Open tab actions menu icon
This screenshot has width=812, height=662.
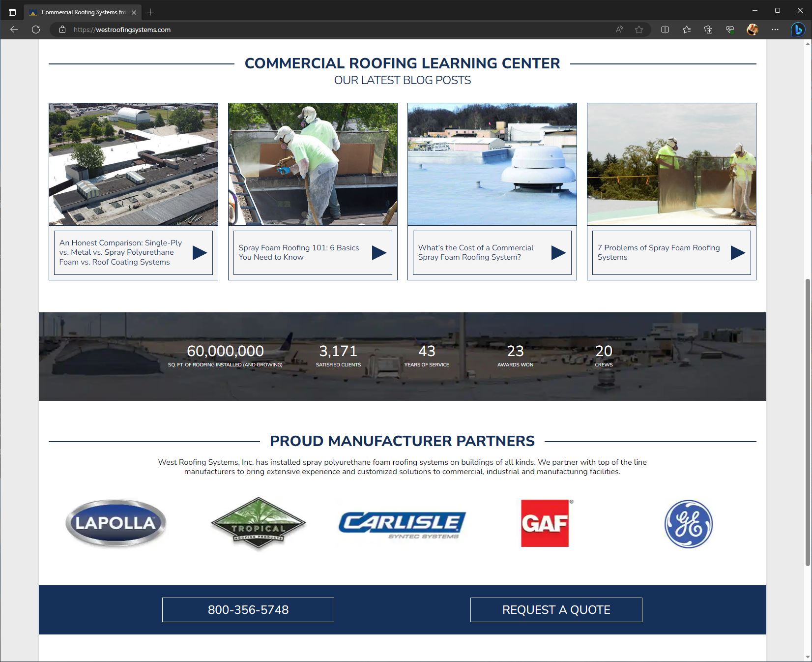click(12, 12)
